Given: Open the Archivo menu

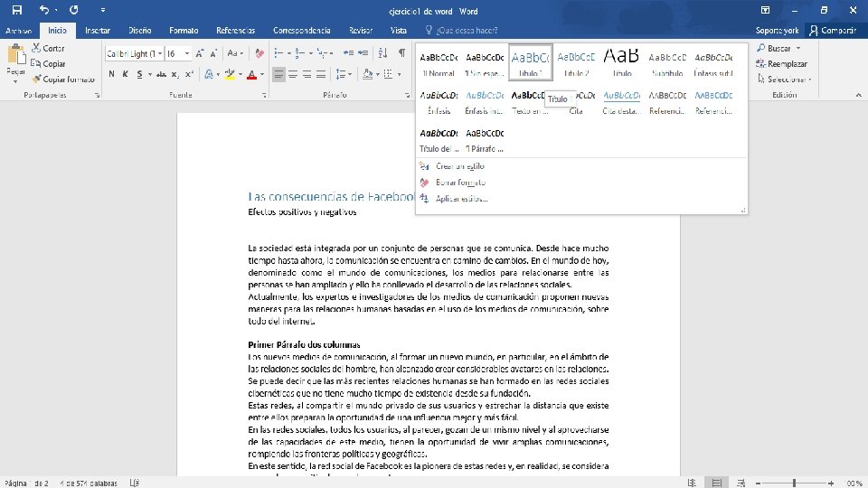Looking at the screenshot, I should [18, 31].
